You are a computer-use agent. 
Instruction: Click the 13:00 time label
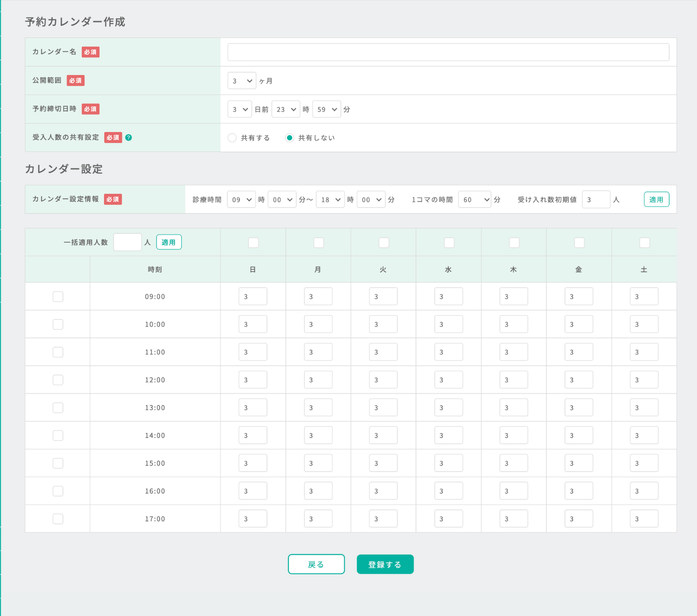[155, 408]
